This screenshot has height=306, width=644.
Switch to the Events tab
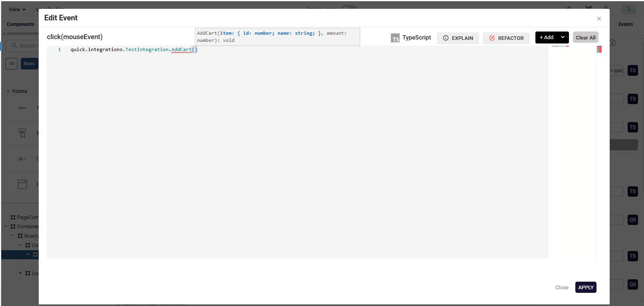pyautogui.click(x=625, y=24)
